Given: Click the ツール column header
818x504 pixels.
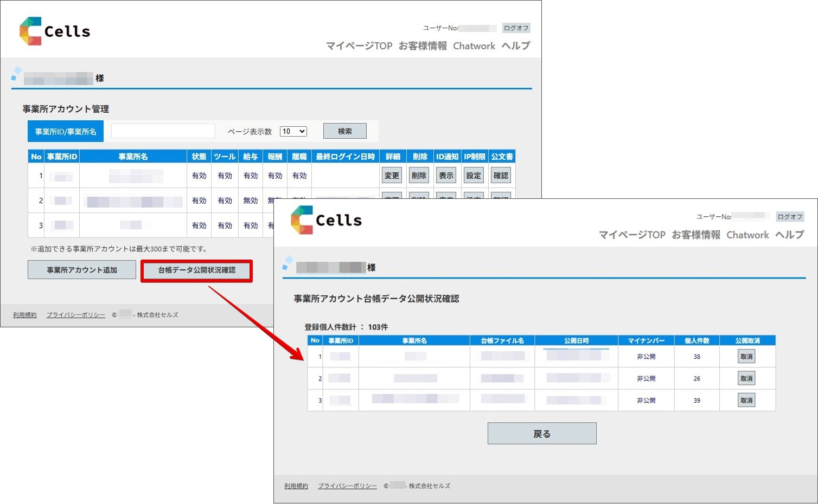Looking at the screenshot, I should pyautogui.click(x=225, y=157).
